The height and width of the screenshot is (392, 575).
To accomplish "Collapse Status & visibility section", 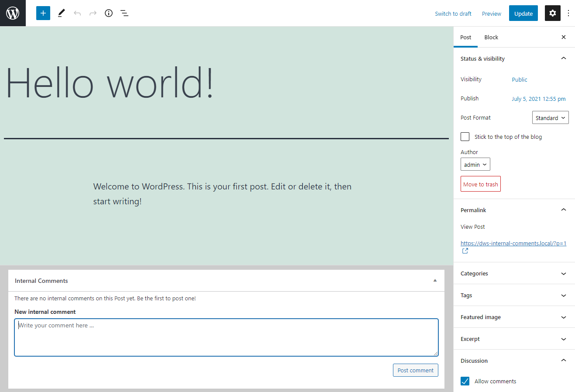I will (x=514, y=58).
